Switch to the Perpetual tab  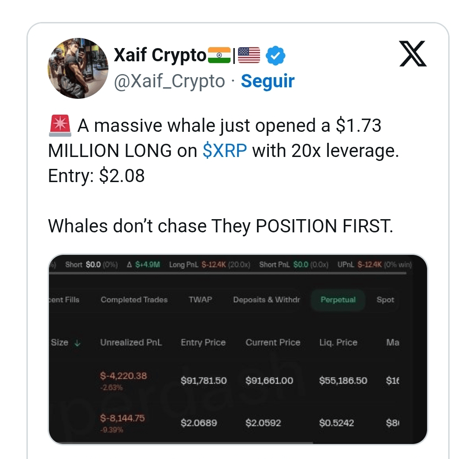pos(338,300)
